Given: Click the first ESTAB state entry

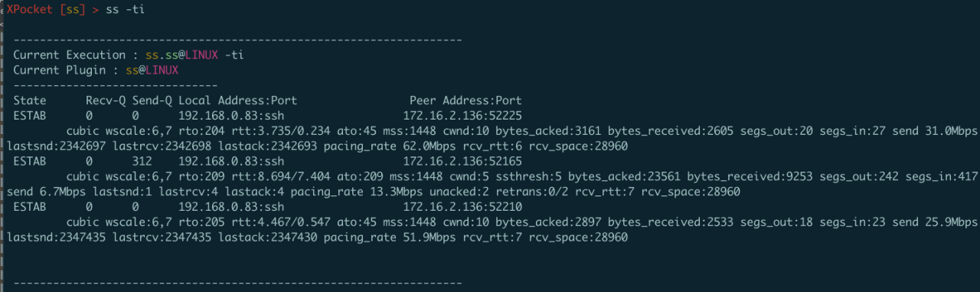Looking at the screenshot, I should point(30,116).
